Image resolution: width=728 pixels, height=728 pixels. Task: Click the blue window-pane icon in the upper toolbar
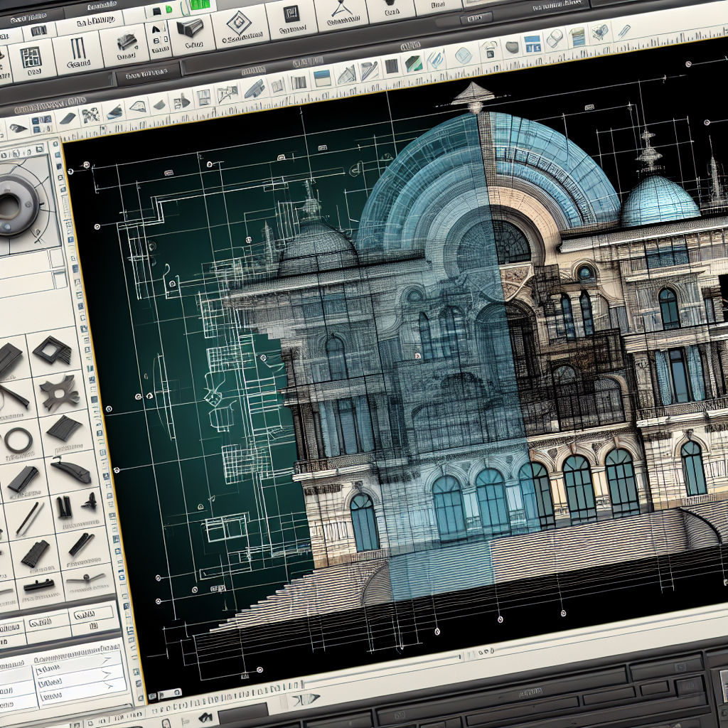pyautogui.click(x=532, y=45)
